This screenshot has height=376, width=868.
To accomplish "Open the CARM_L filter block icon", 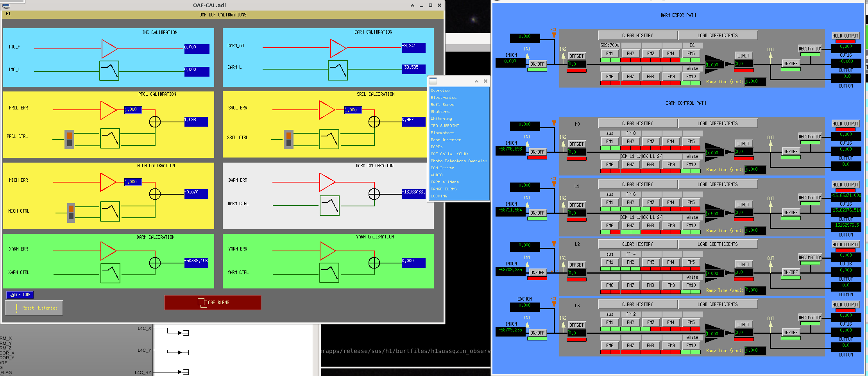I will tap(338, 70).
